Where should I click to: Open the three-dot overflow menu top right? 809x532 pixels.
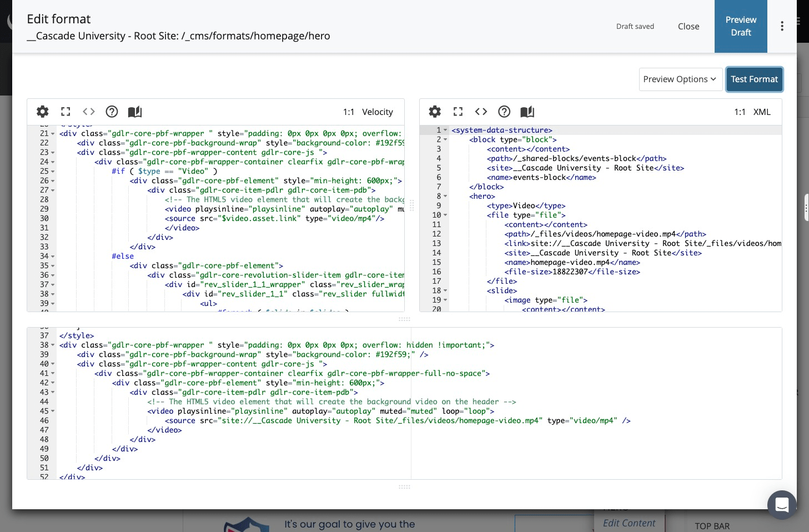782,26
